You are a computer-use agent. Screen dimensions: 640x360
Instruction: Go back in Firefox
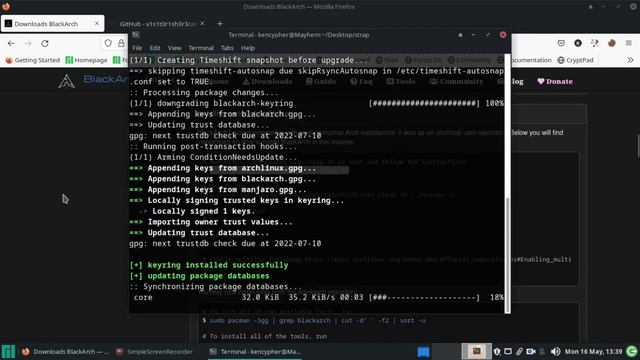click(x=11, y=43)
